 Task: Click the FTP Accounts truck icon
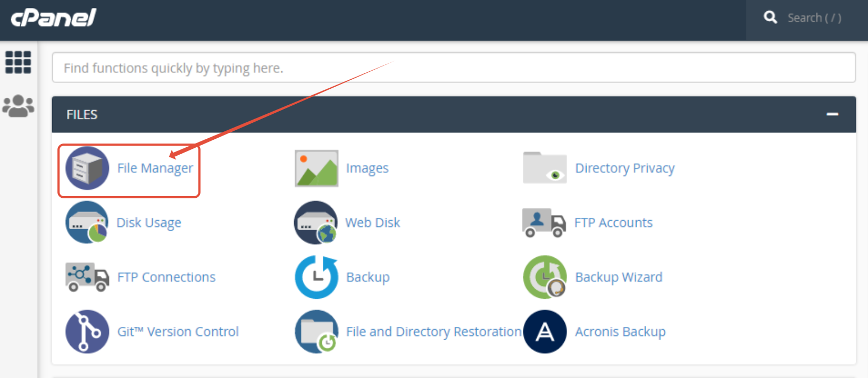(x=544, y=222)
